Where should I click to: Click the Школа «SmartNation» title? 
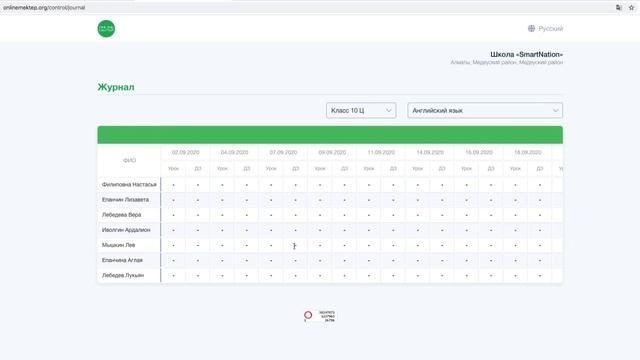[527, 54]
